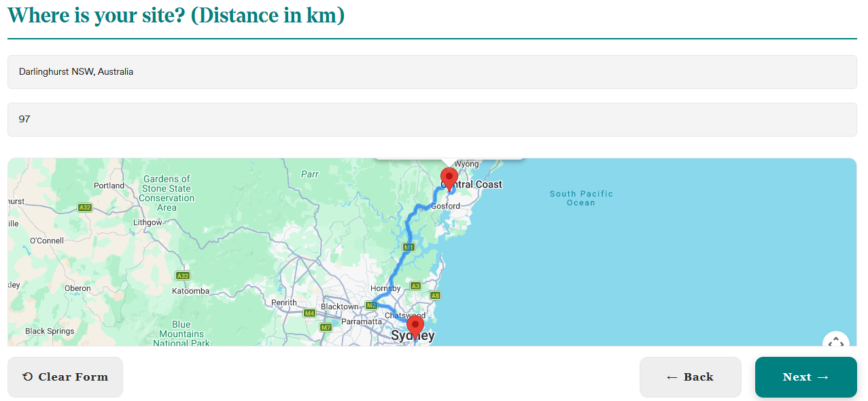Click the Blue Mountains National Park label
This screenshot has height=401, width=868.
coord(181,334)
